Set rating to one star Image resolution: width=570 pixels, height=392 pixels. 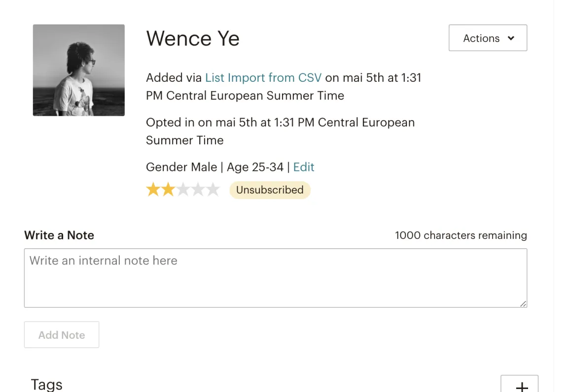(x=153, y=190)
